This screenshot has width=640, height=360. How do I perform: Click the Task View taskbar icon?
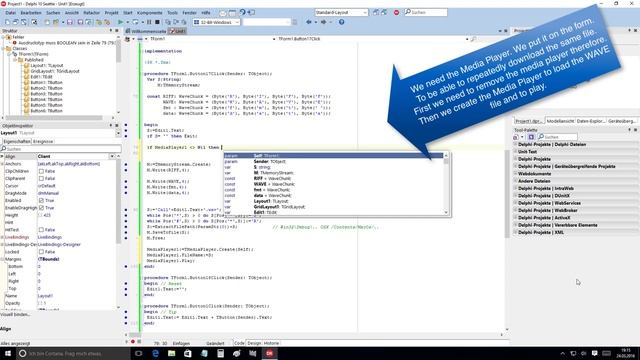[138, 353]
